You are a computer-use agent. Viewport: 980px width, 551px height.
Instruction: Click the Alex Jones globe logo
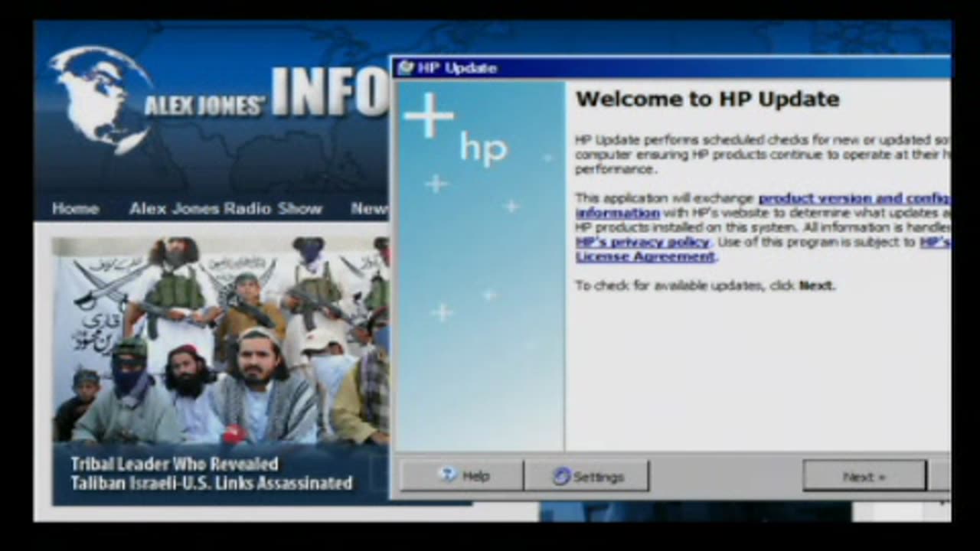click(102, 99)
